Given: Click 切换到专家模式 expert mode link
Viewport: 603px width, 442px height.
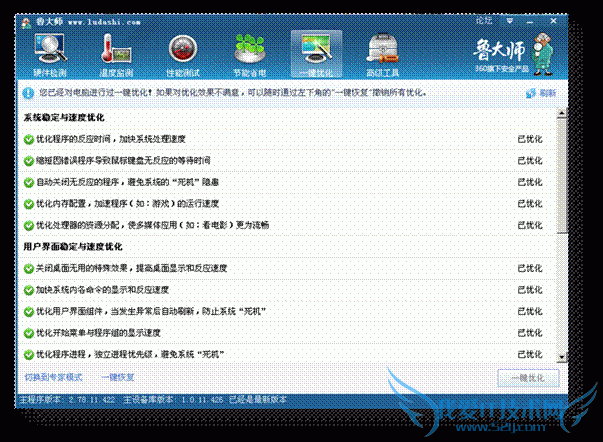Looking at the screenshot, I should pos(53,377).
